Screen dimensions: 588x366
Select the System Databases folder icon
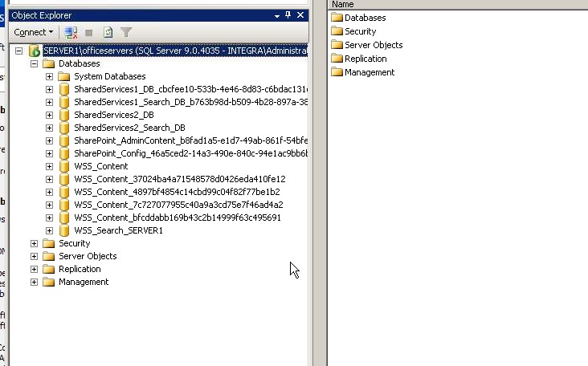pyautogui.click(x=64, y=76)
